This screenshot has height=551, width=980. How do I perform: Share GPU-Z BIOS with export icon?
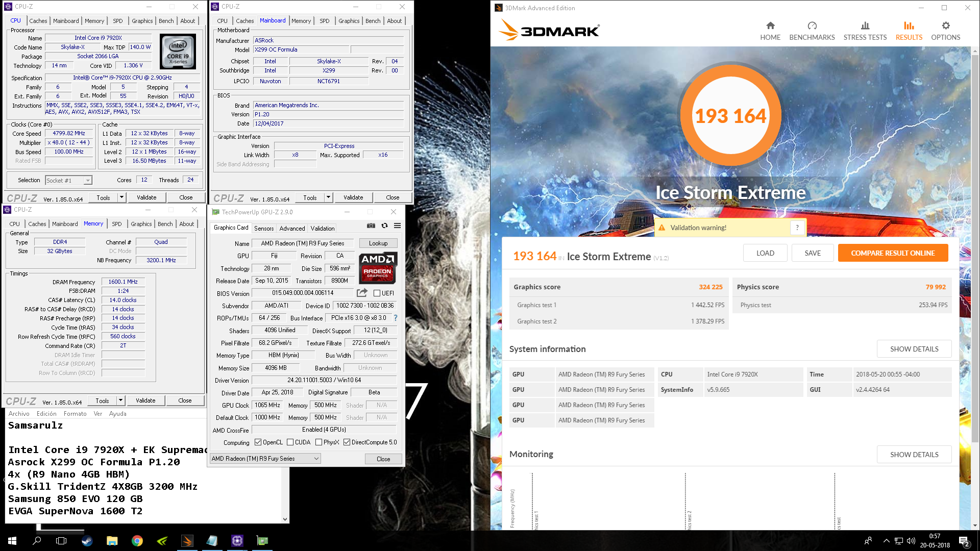(362, 293)
